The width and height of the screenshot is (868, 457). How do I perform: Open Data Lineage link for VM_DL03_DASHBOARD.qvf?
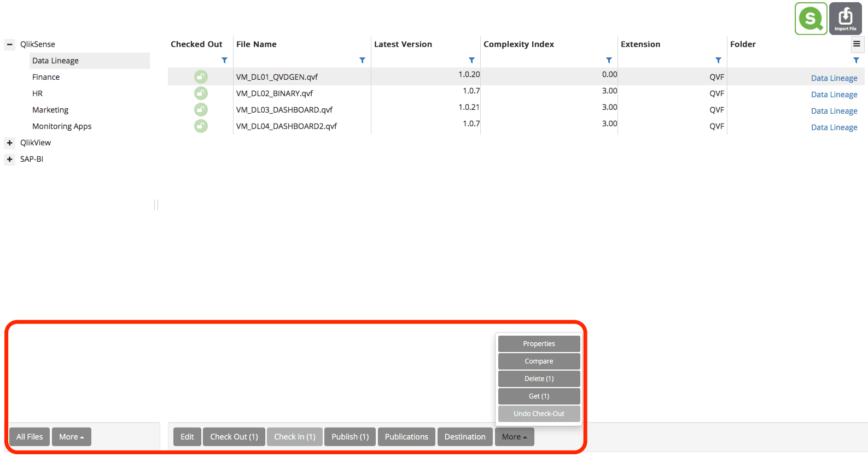[834, 111]
